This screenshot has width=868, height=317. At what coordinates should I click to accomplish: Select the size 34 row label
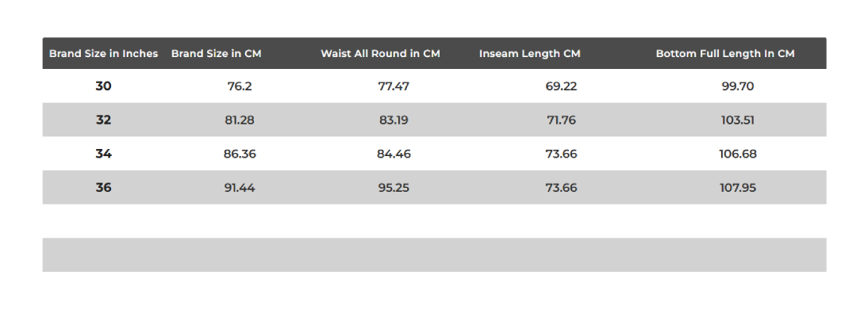(x=103, y=154)
